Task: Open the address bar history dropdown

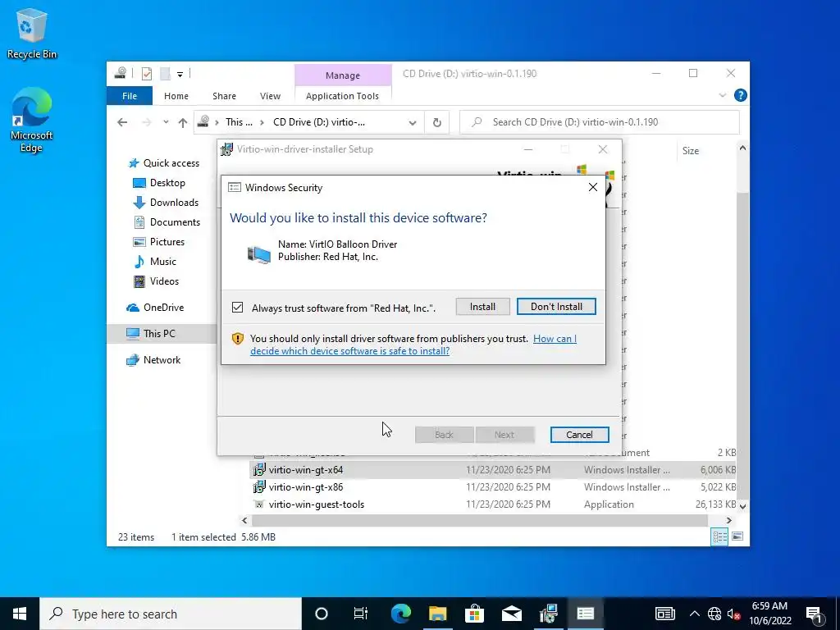Action: pyautogui.click(x=413, y=123)
